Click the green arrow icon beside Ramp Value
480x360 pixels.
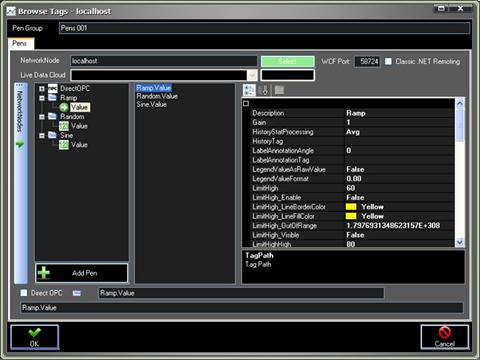tap(64, 107)
